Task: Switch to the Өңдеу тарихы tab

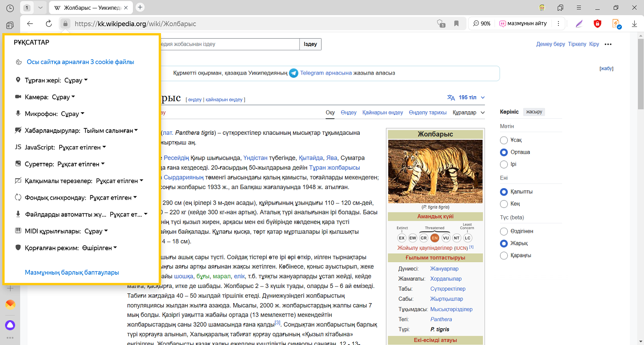Action: coord(427,113)
